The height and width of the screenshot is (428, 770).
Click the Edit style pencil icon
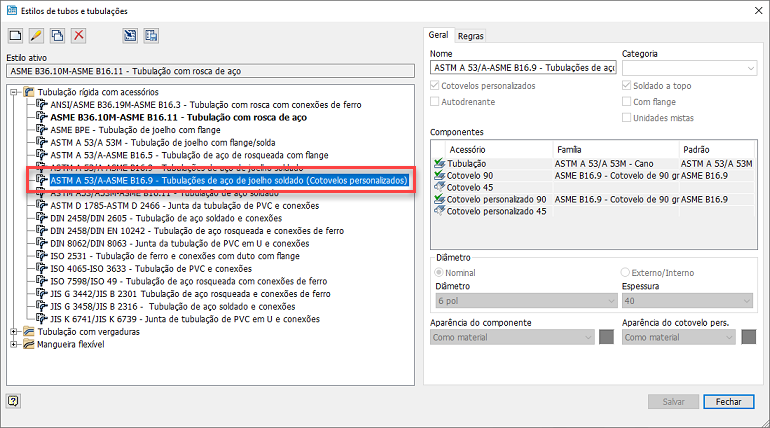pyautogui.click(x=36, y=35)
